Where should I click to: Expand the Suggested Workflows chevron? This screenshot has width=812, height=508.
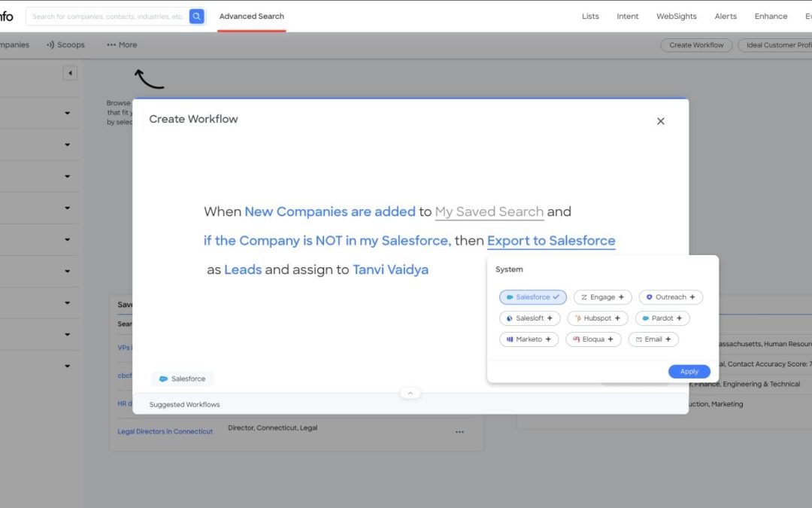[x=411, y=394]
